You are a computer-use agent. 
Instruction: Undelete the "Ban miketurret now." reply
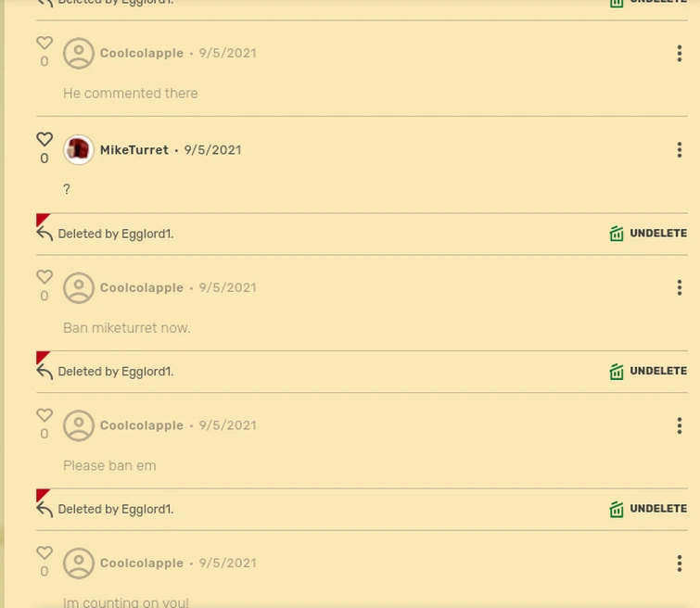(x=648, y=234)
